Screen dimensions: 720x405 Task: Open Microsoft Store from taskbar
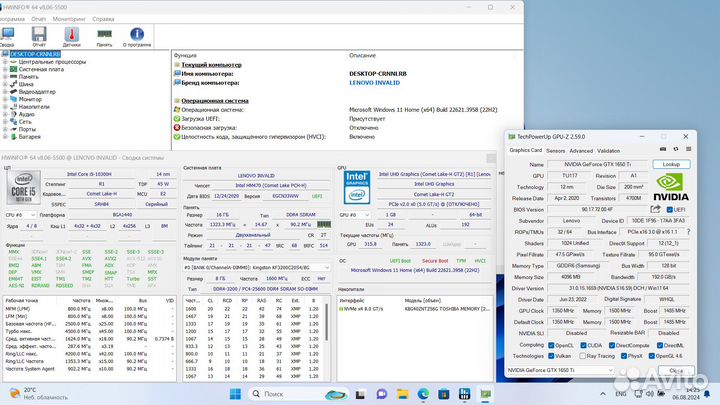(x=444, y=394)
